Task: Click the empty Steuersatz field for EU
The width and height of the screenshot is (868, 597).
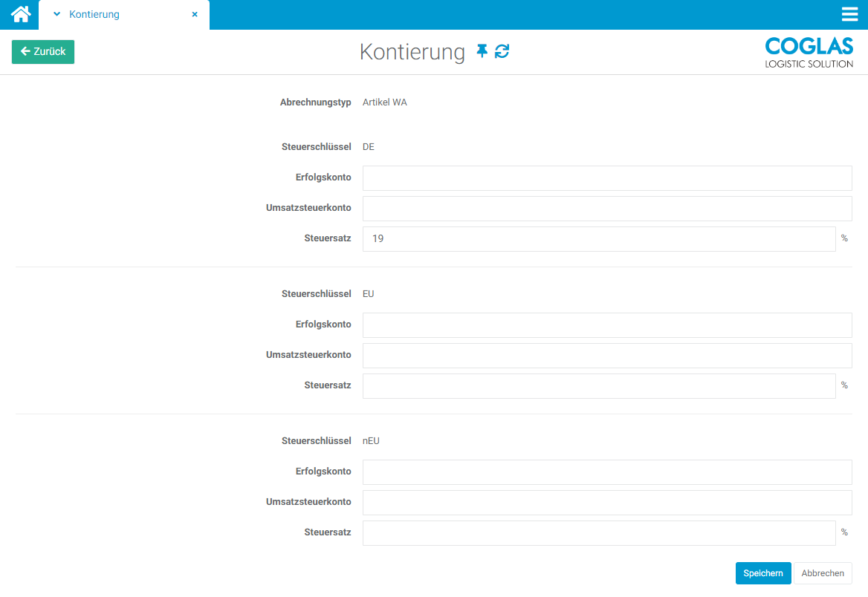Action: [598, 386]
